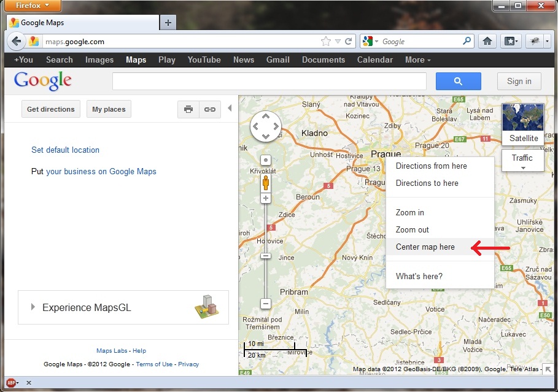This screenshot has height=392, width=558.
Task: Choose Center map here from the context menu
Action: 425,247
